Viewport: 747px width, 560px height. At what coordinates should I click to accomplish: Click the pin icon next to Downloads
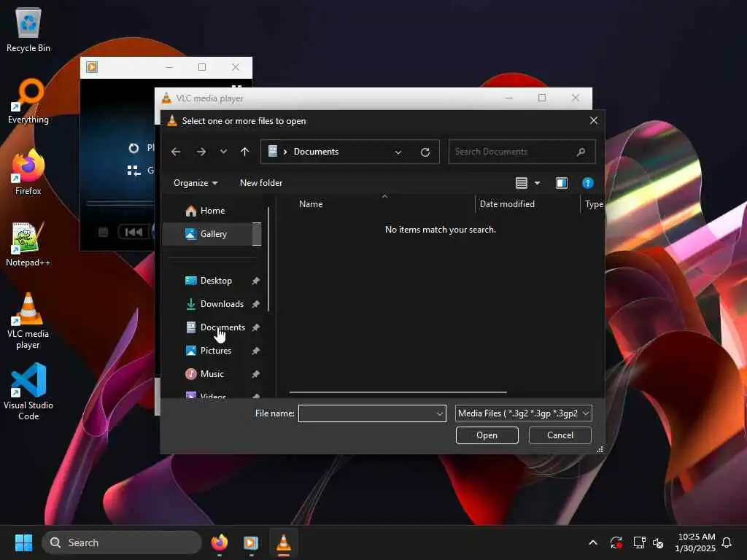[255, 304]
